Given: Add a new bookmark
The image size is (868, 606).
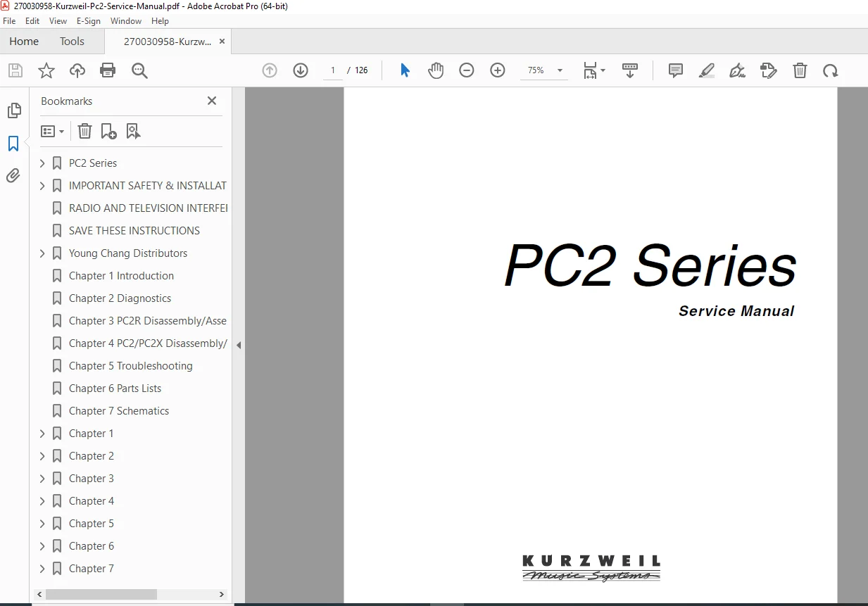Looking at the screenshot, I should [x=108, y=131].
